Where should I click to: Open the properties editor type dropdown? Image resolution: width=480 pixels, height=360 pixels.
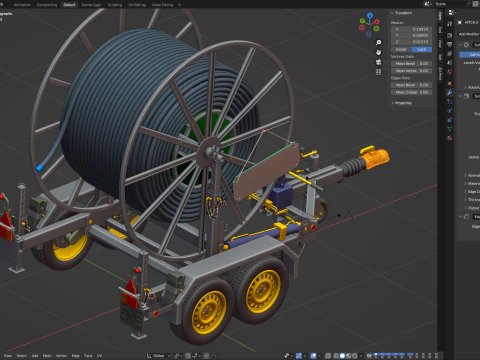click(452, 13)
